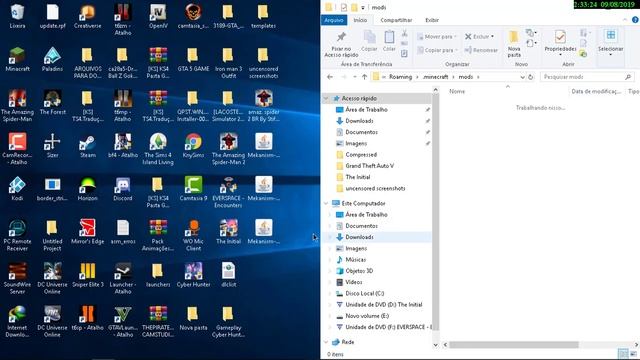
Task: Switch to large icons view in status bar
Action: pyautogui.click(x=633, y=354)
